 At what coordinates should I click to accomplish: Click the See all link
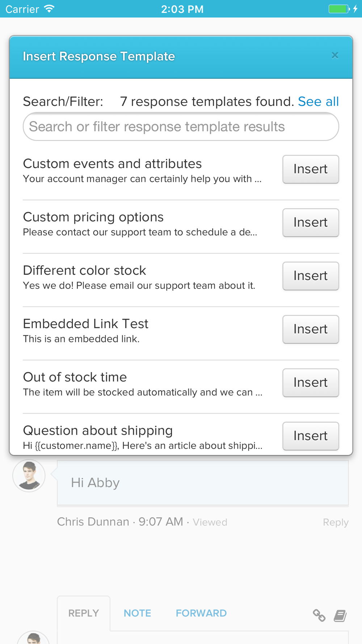click(318, 101)
